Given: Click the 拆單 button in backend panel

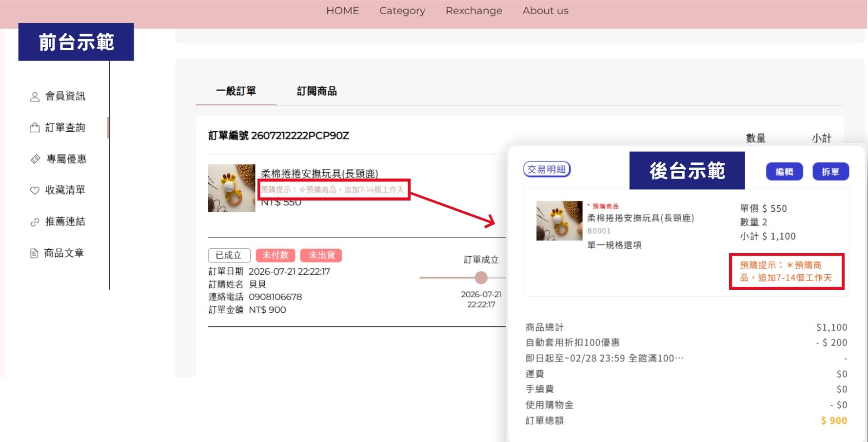Looking at the screenshot, I should coord(830,172).
